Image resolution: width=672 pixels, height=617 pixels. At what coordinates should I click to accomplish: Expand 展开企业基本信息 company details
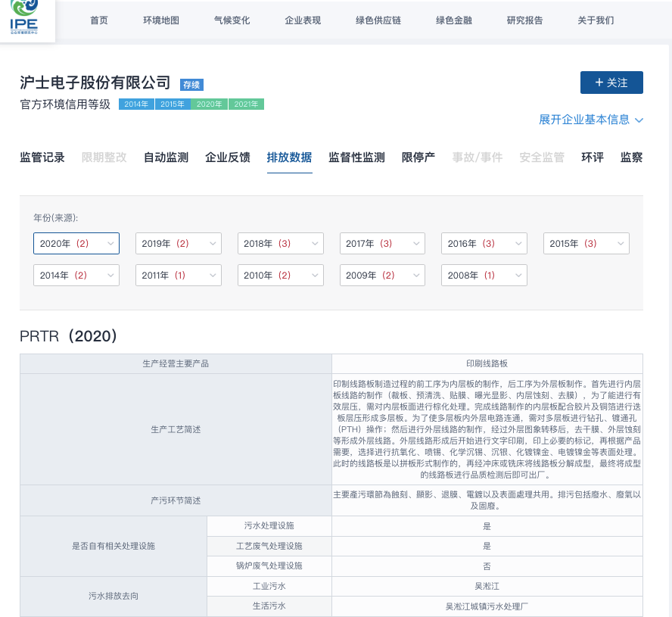click(590, 120)
